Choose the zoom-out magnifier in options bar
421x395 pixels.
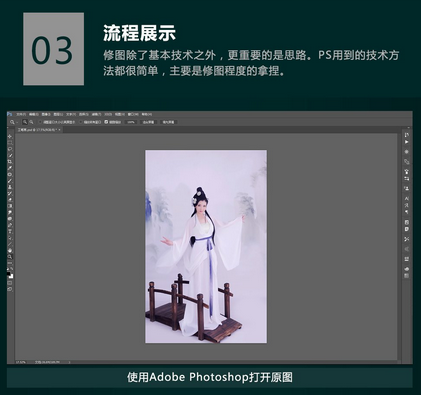point(31,122)
